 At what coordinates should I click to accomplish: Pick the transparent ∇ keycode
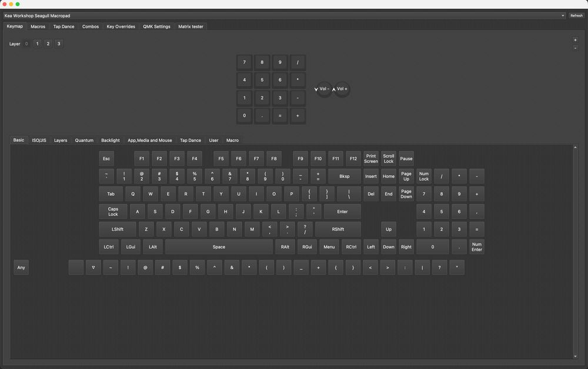pos(93,268)
